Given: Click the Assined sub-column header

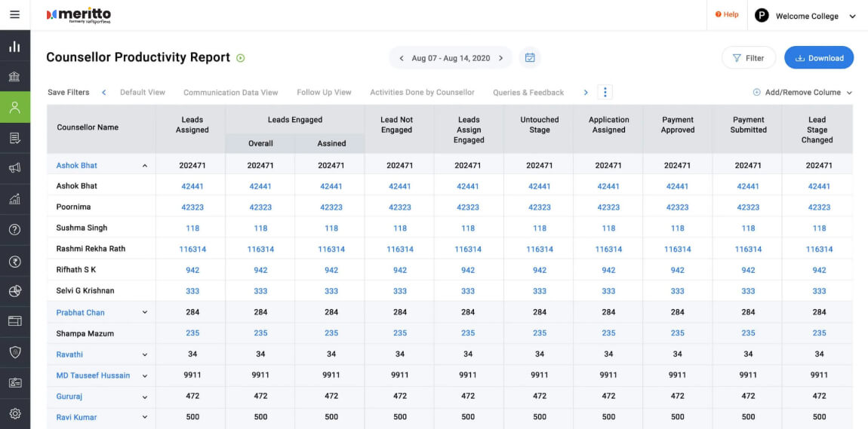Looking at the screenshot, I should click(331, 144).
